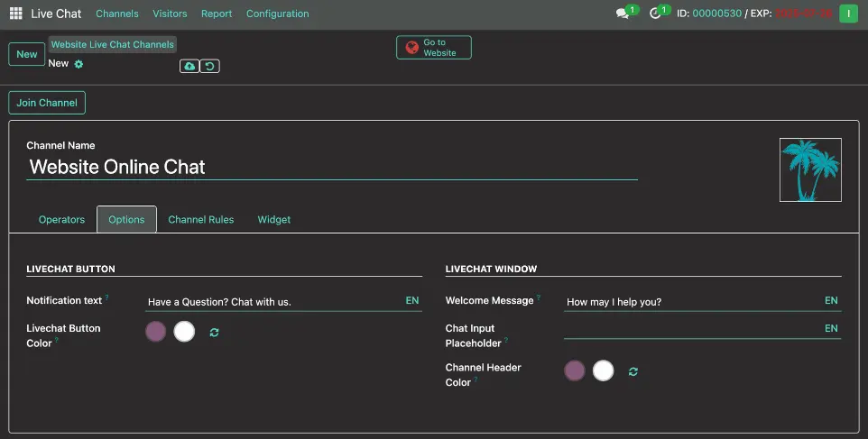Open the activities clock icon
This screenshot has height=439, width=868.
click(x=656, y=14)
